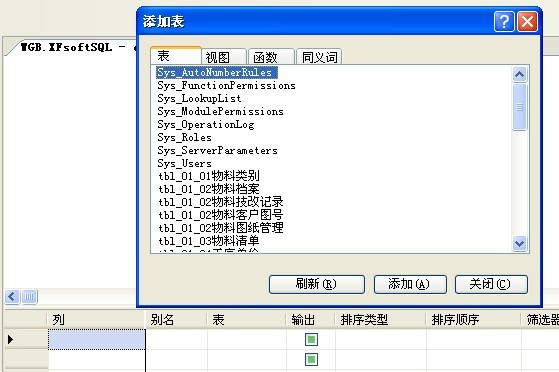559x372 pixels.
Task: Pick Sys_ServerParameters table
Action: click(217, 151)
